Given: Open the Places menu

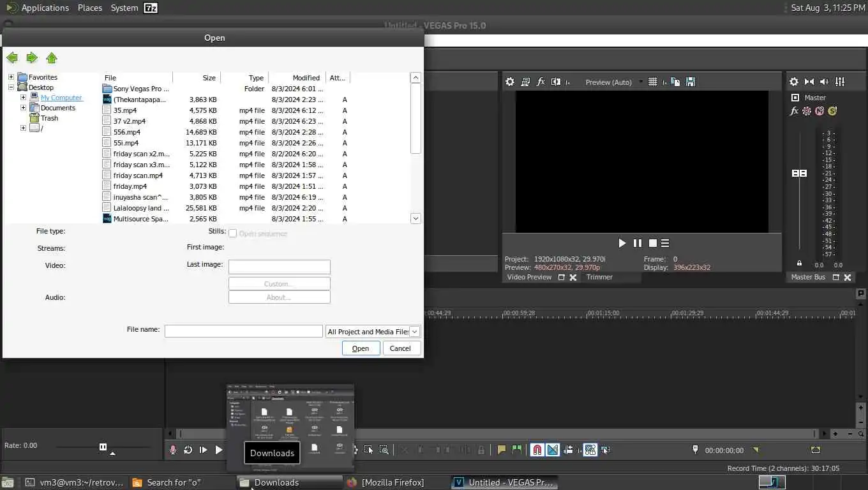Looking at the screenshot, I should click(90, 8).
